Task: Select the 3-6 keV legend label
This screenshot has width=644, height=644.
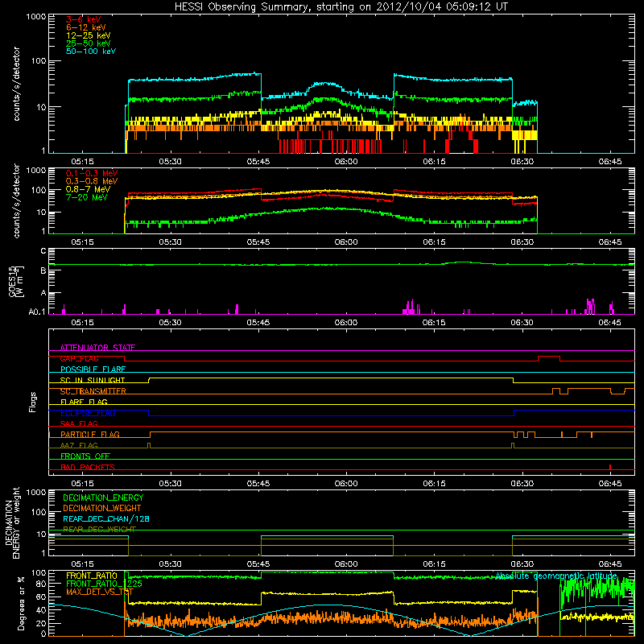Action: coord(84,19)
